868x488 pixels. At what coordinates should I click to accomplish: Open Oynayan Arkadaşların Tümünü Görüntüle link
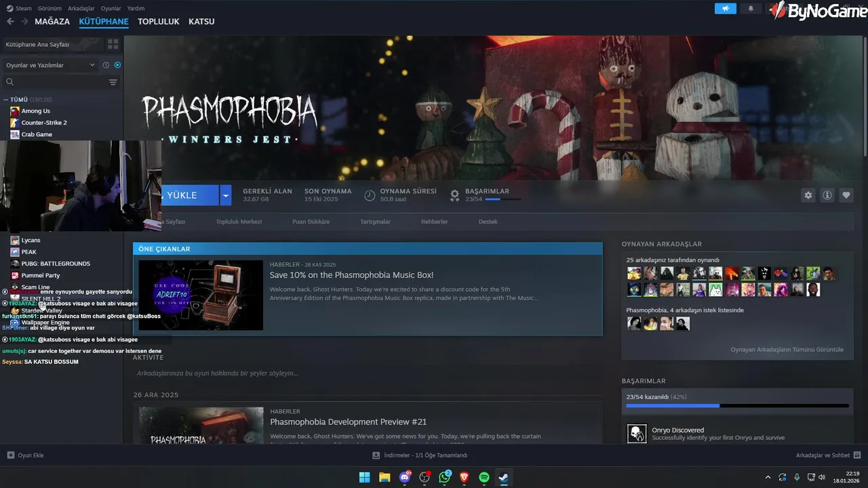pyautogui.click(x=787, y=350)
